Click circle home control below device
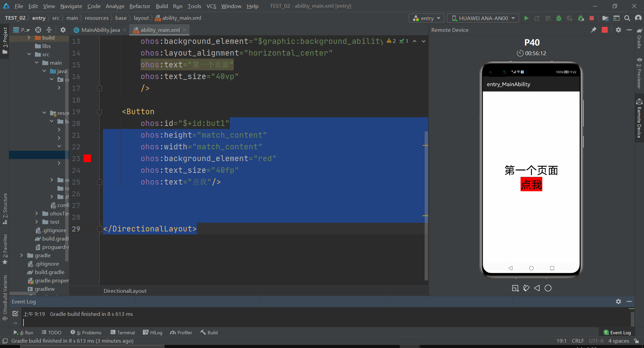644x348 pixels. coord(548,288)
